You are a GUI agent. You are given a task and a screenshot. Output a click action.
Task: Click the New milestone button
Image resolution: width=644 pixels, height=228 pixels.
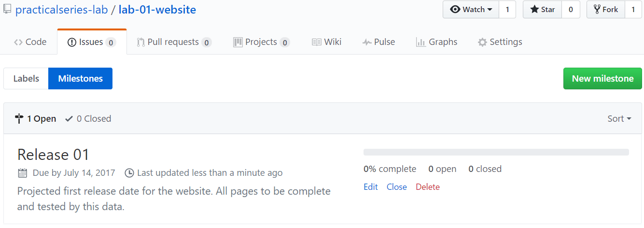click(x=602, y=79)
